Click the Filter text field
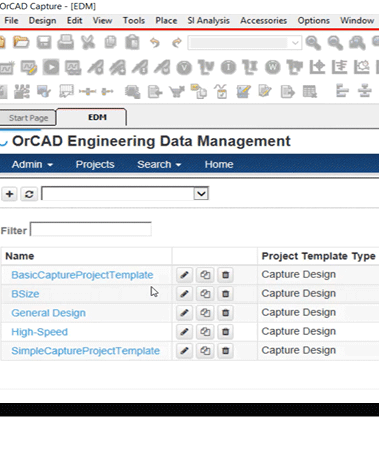Screen dimensions: 379x471 click(x=91, y=229)
